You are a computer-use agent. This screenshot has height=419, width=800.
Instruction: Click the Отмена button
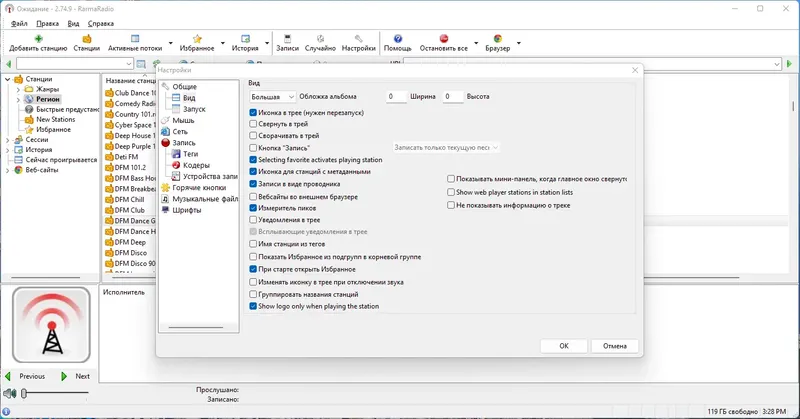coord(615,346)
